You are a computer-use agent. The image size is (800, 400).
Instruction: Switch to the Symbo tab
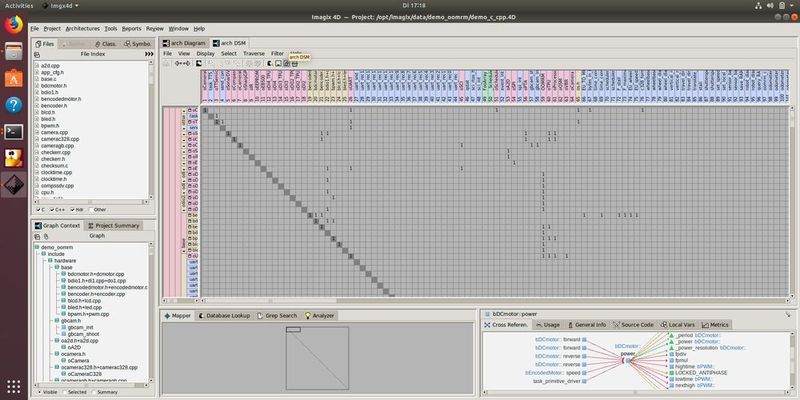pos(138,44)
